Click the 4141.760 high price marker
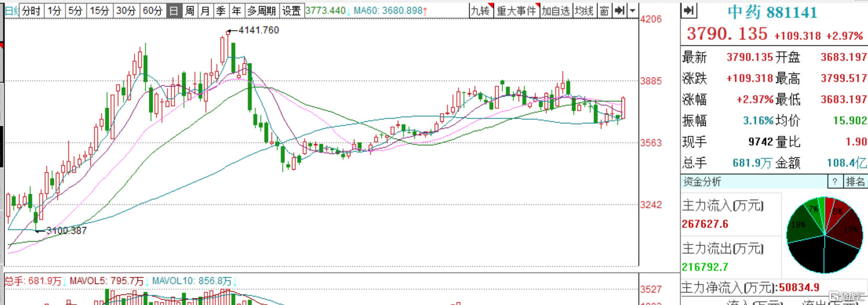This screenshot has width=868, height=305. point(259,30)
